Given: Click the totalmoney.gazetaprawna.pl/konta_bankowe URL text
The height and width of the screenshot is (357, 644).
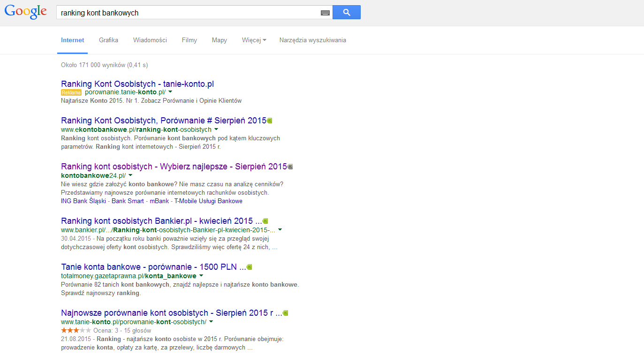Looking at the screenshot, I should coord(129,276).
